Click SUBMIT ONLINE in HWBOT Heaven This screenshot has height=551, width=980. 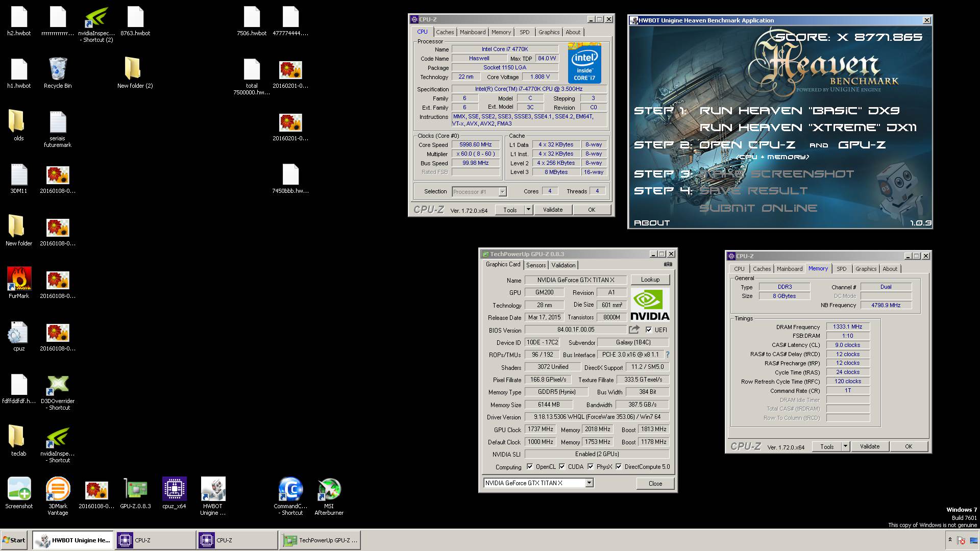point(758,208)
